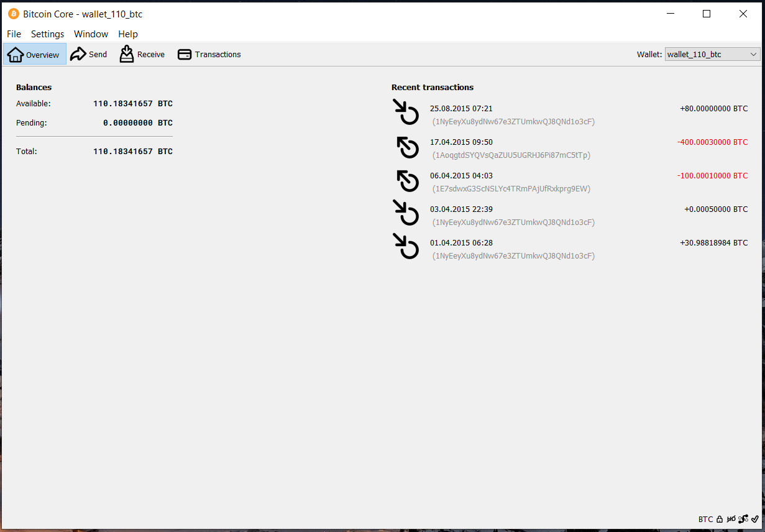The height and width of the screenshot is (532, 765).
Task: Click the network connections icon
Action: coord(743,519)
